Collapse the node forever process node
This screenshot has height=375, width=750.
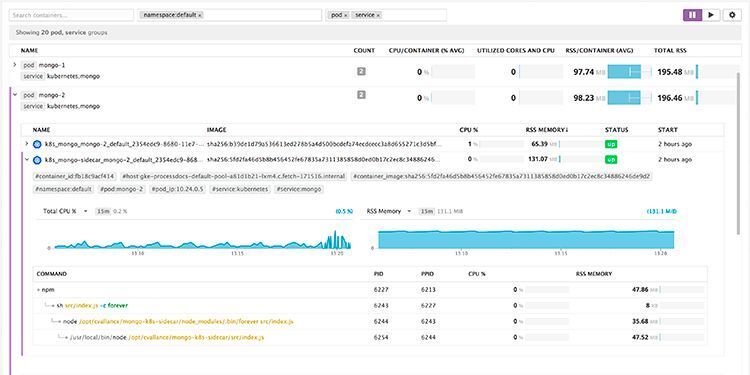click(59, 321)
